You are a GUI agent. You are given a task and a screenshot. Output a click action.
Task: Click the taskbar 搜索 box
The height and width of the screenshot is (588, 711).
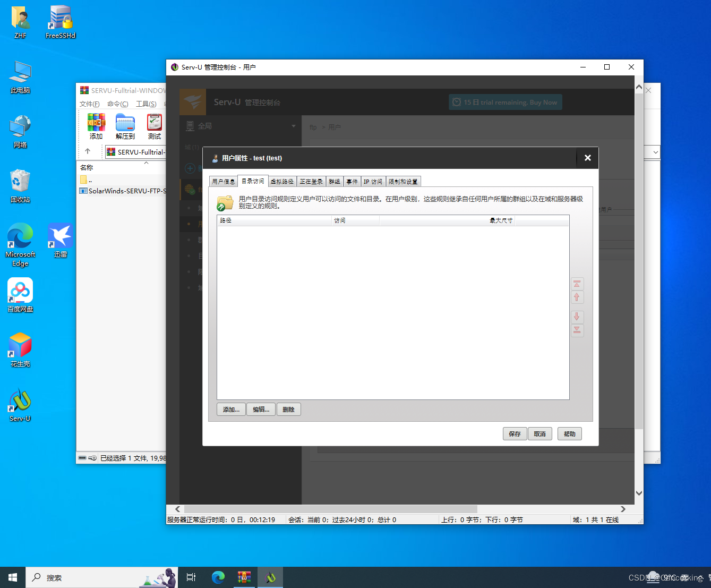tap(102, 577)
